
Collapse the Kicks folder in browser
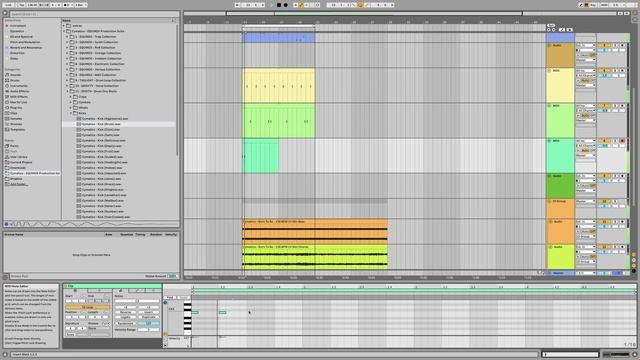[x=71, y=113]
